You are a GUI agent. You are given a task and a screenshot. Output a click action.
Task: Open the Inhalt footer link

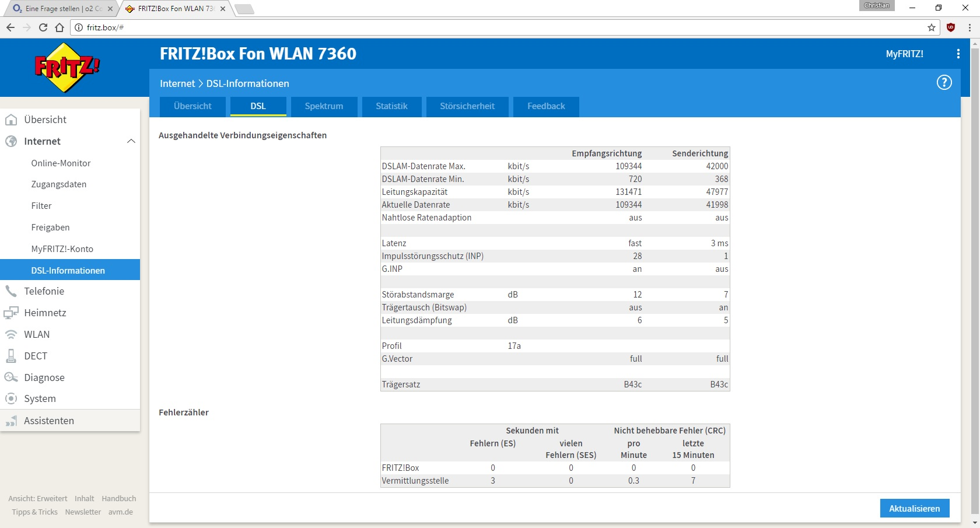(x=85, y=499)
